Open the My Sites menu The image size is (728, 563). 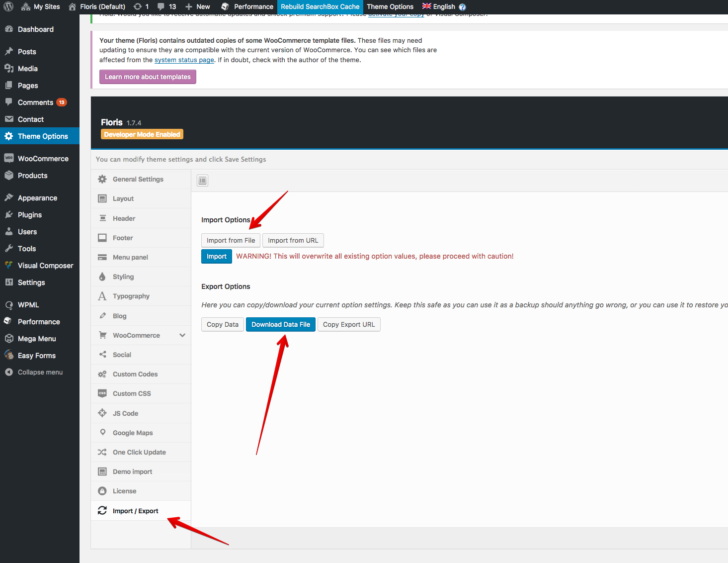(41, 6)
